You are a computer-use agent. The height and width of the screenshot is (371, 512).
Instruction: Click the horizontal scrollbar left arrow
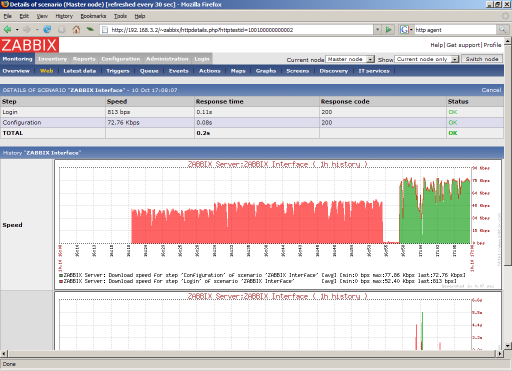tap(4, 353)
